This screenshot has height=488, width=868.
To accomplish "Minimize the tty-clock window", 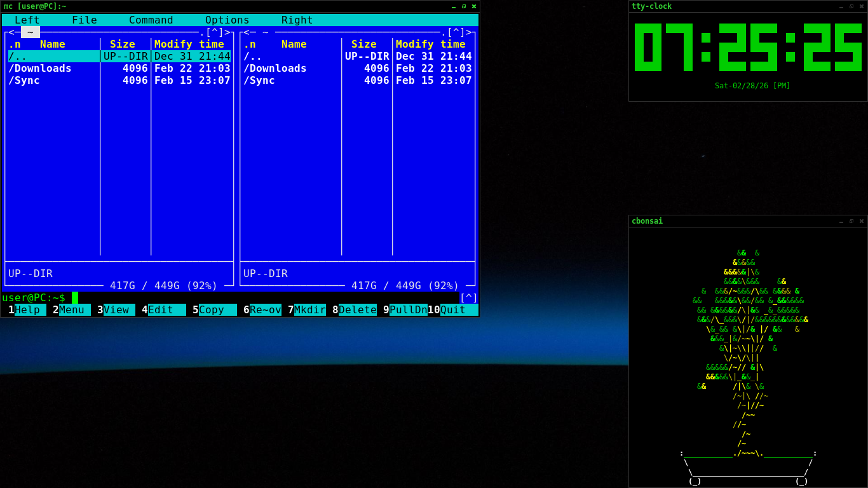I will pos(841,6).
